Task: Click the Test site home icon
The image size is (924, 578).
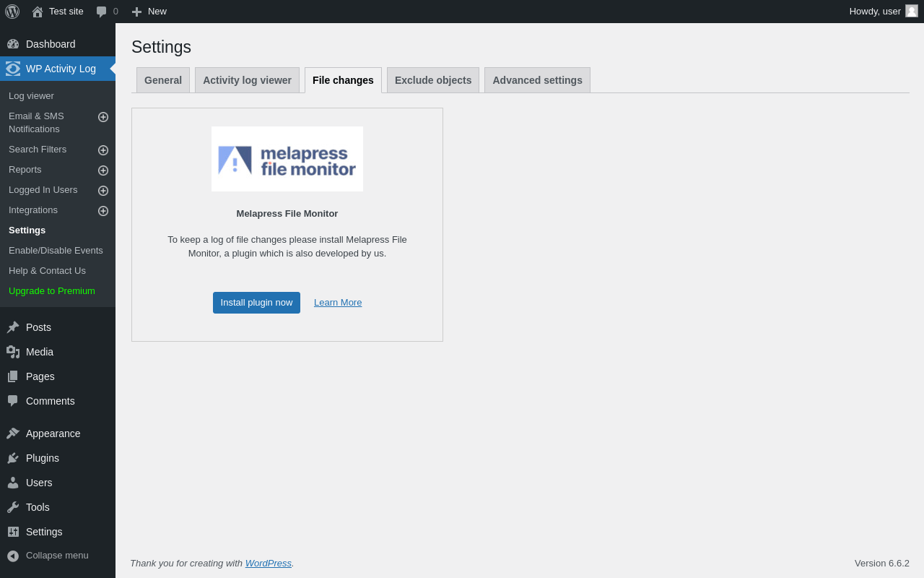Action: pos(38,12)
